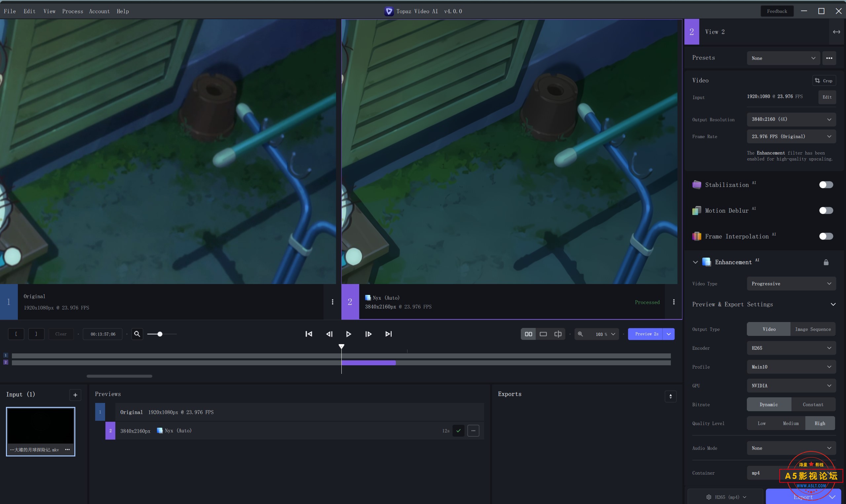Add input file with plus button
This screenshot has height=504, width=846.
coord(75,395)
